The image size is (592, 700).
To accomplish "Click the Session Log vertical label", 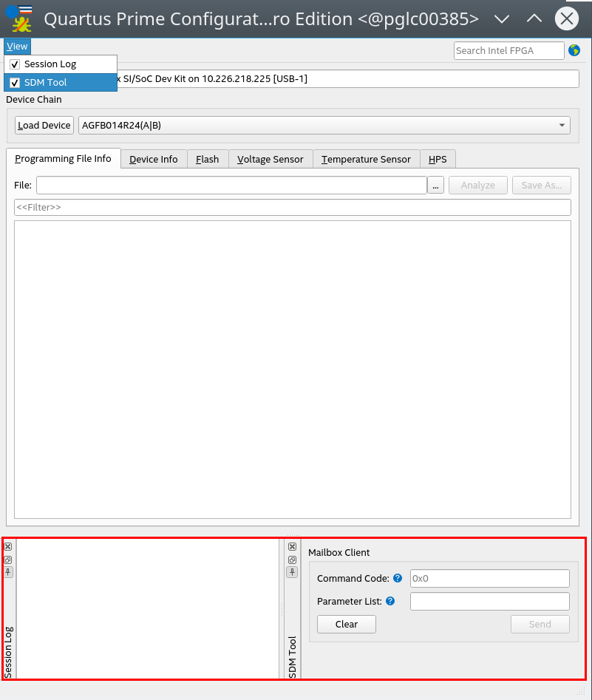I will coord(8,652).
